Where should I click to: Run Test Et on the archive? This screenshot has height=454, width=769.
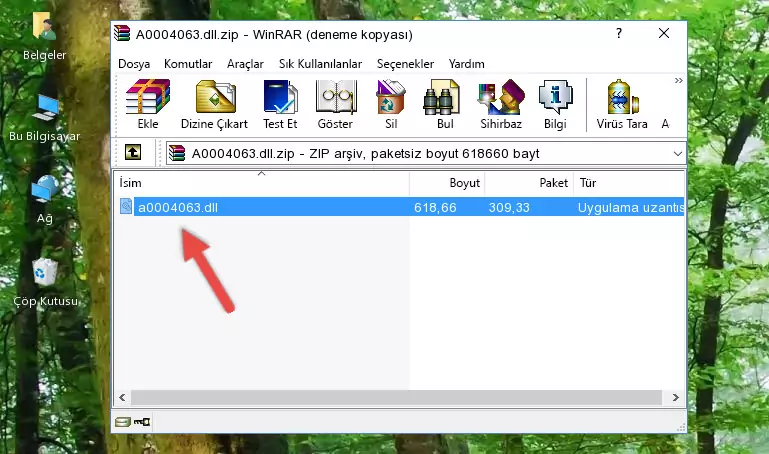pyautogui.click(x=280, y=104)
